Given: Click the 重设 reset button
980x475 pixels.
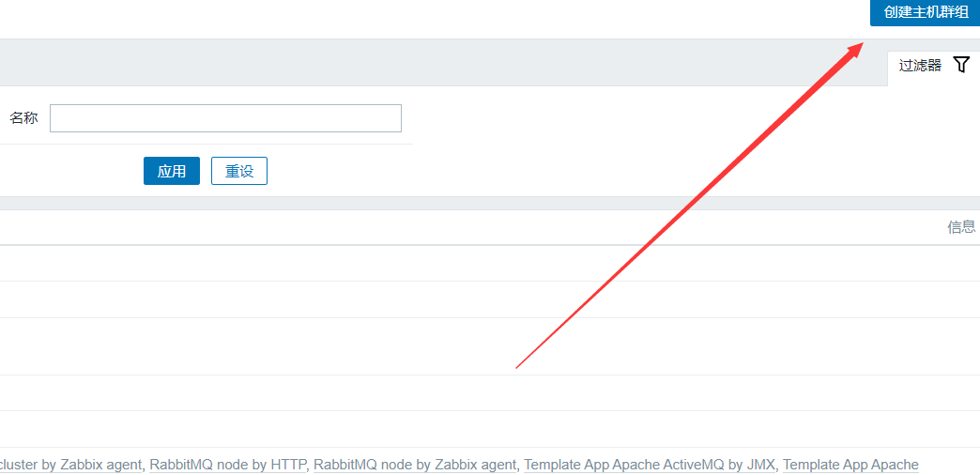Looking at the screenshot, I should [239, 171].
